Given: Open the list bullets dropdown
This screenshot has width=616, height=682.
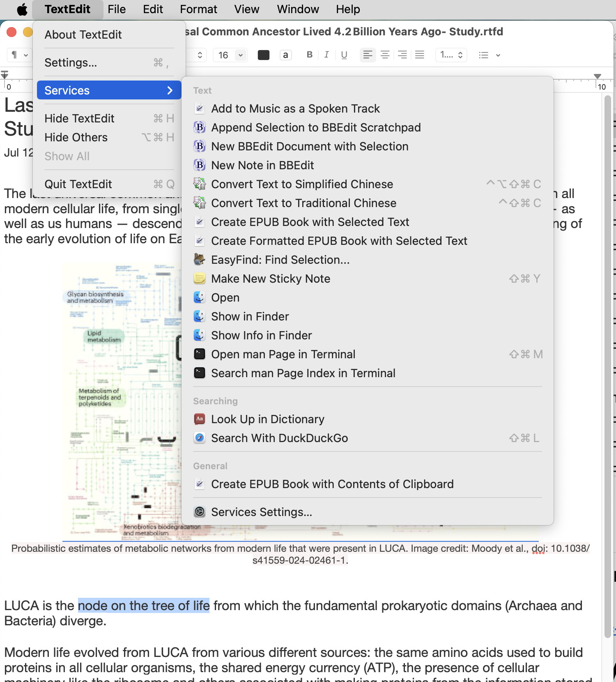Looking at the screenshot, I should (x=490, y=55).
